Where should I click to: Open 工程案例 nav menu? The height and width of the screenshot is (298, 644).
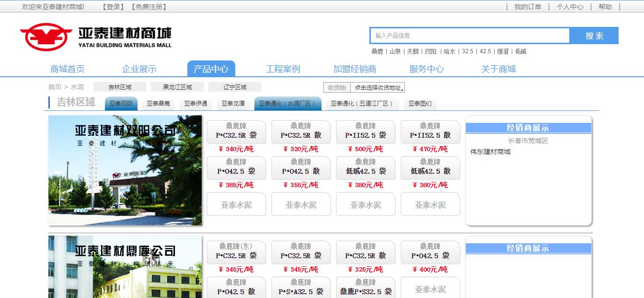tap(283, 69)
